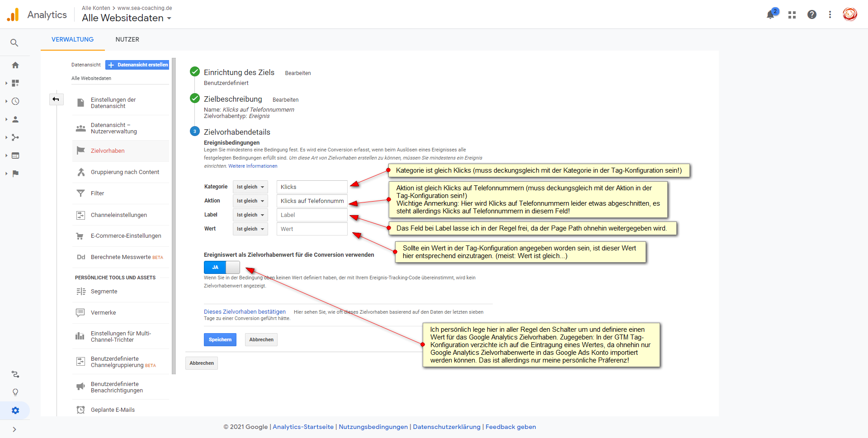This screenshot has height=438, width=868.
Task: Open Alle Websitedaten view selector dropdown
Action: [127, 18]
